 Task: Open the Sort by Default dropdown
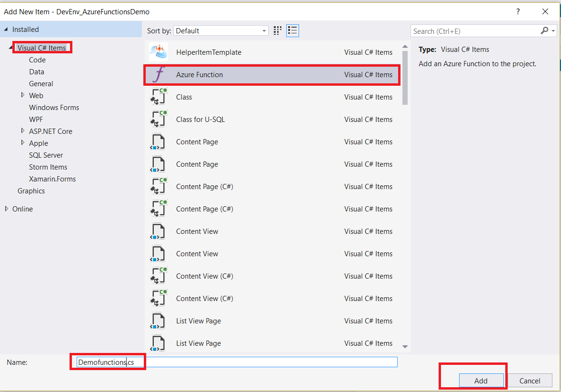pos(221,31)
